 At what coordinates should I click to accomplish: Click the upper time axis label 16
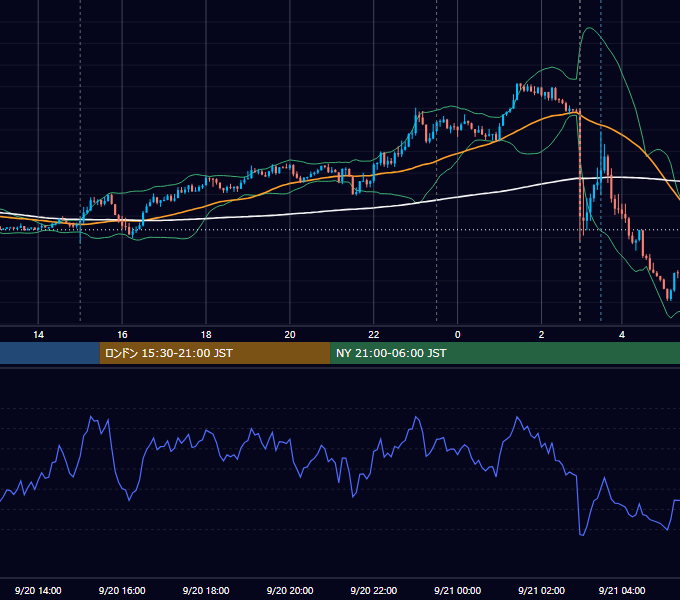(122, 335)
